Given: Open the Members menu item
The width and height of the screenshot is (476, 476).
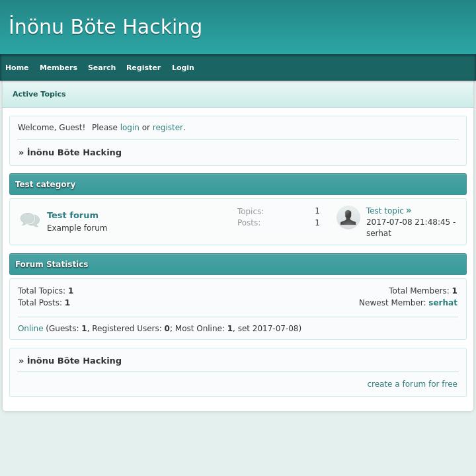Looking at the screenshot, I should click(x=58, y=67).
